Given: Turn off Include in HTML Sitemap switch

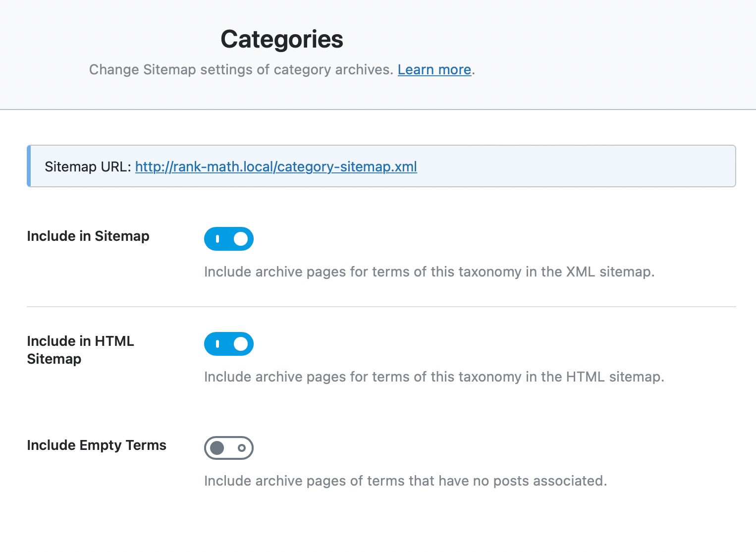Looking at the screenshot, I should pyautogui.click(x=229, y=344).
